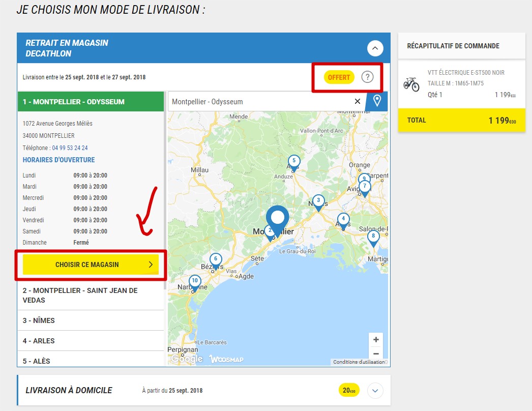532x411 pixels.
Task: Collapse the Retrait en magasin section
Action: pos(375,48)
